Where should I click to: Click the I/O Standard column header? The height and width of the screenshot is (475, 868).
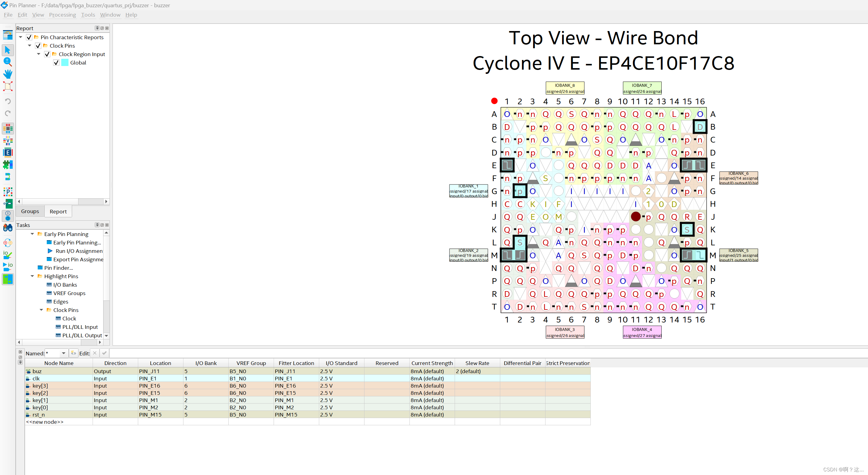click(341, 363)
